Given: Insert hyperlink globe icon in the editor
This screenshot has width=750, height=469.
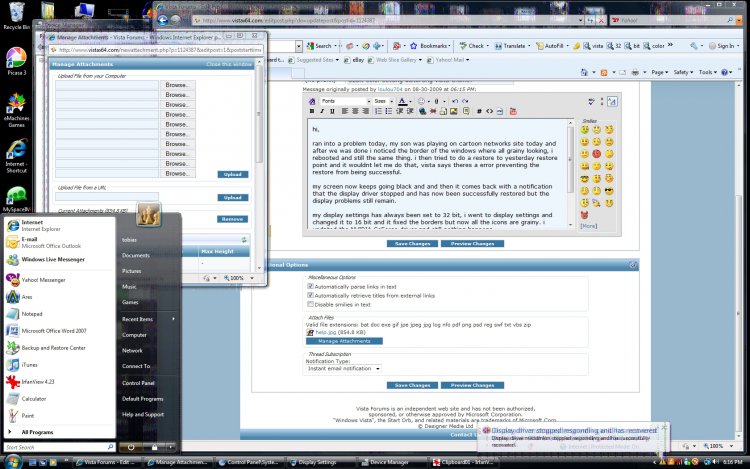Looking at the screenshot, I should point(422,111).
